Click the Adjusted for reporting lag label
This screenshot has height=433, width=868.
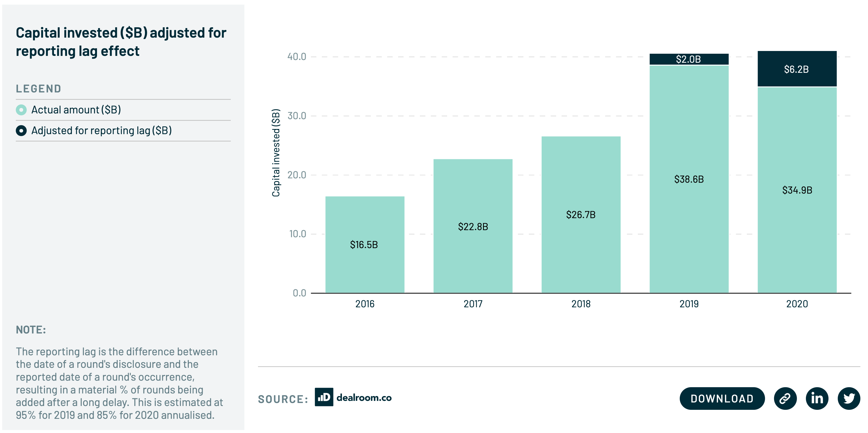click(x=101, y=131)
